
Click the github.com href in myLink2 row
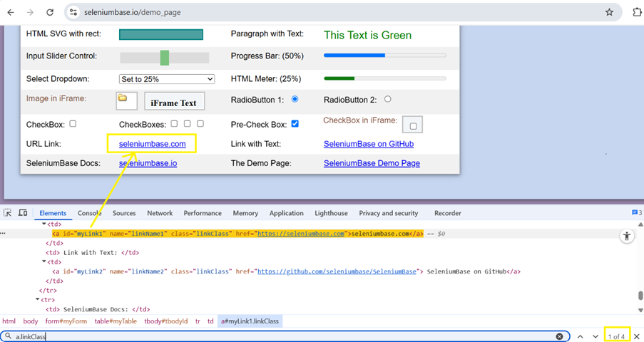tap(337, 271)
